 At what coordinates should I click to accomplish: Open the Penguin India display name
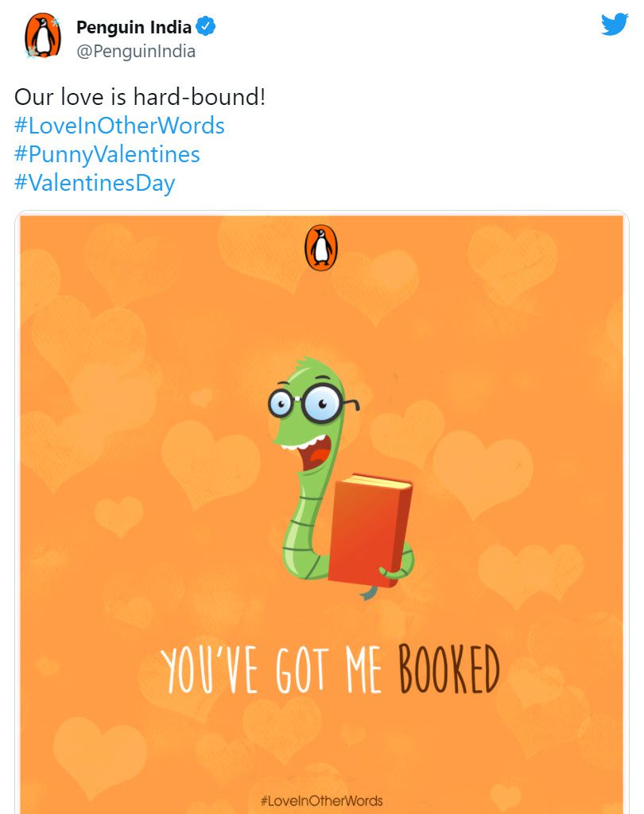click(134, 27)
